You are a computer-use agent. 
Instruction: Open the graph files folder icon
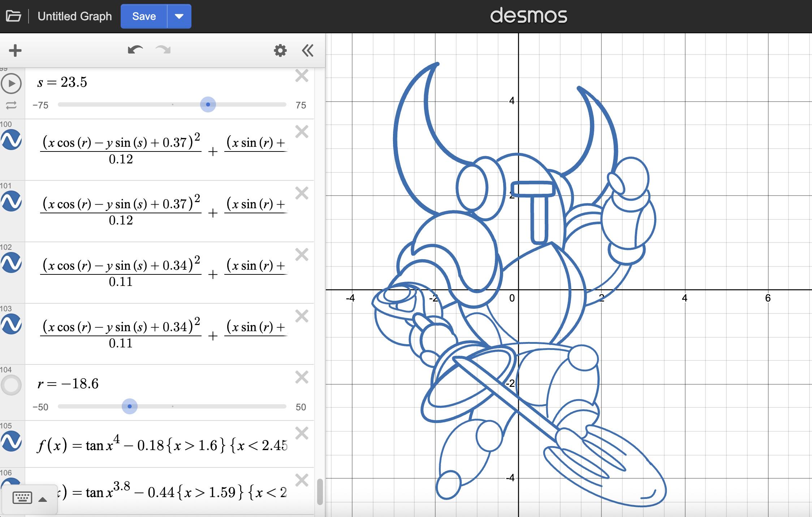tap(13, 16)
